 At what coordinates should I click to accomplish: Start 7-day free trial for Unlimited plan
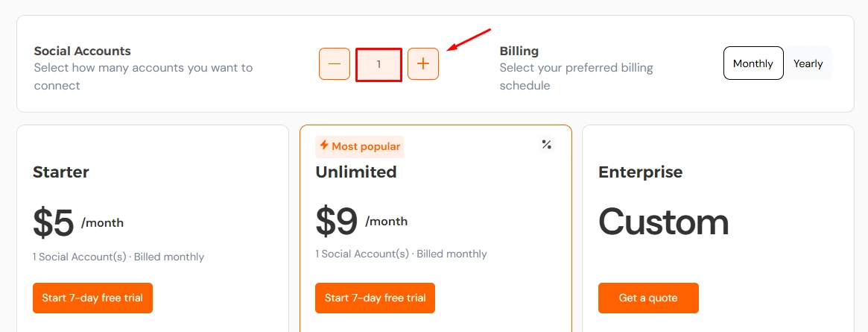375,298
